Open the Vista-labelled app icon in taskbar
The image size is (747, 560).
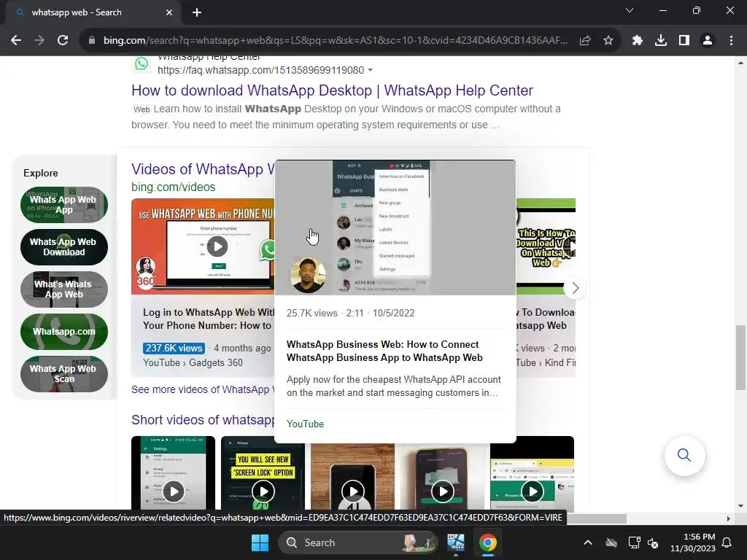point(456,542)
